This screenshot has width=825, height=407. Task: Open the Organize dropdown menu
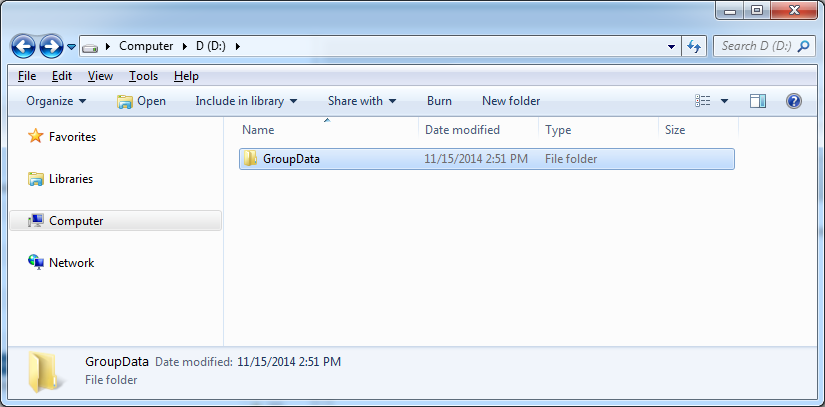(56, 101)
